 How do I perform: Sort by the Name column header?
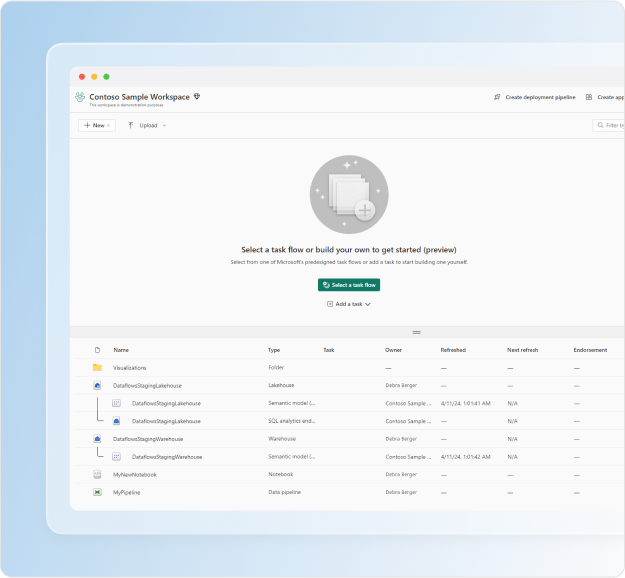click(121, 350)
